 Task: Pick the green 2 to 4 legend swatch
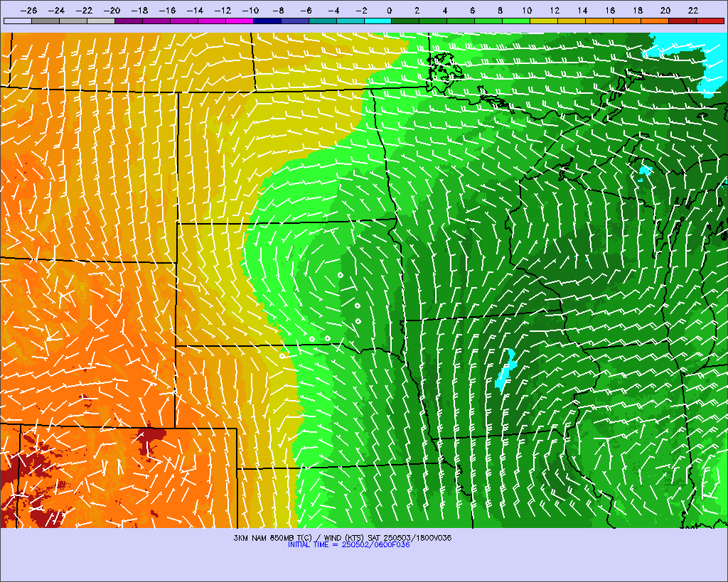pos(433,21)
